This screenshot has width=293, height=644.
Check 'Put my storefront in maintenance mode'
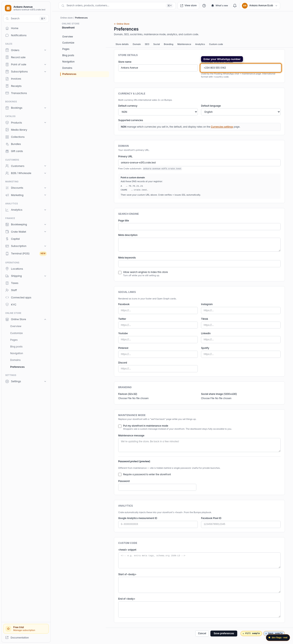pos(120,426)
